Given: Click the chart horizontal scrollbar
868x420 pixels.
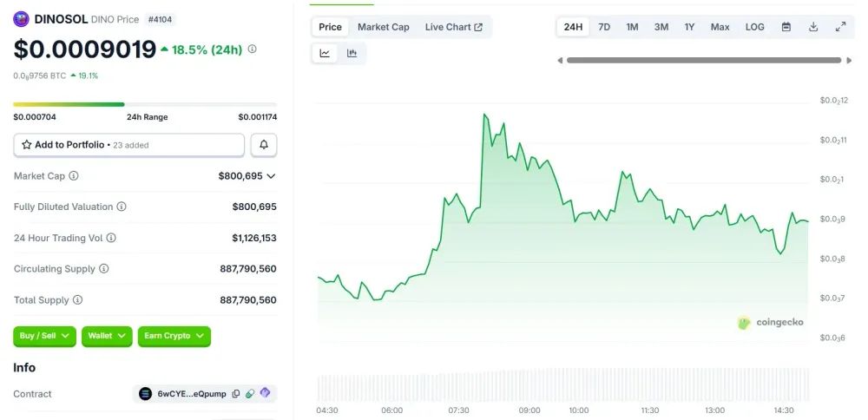Looking at the screenshot, I should coord(703,60).
